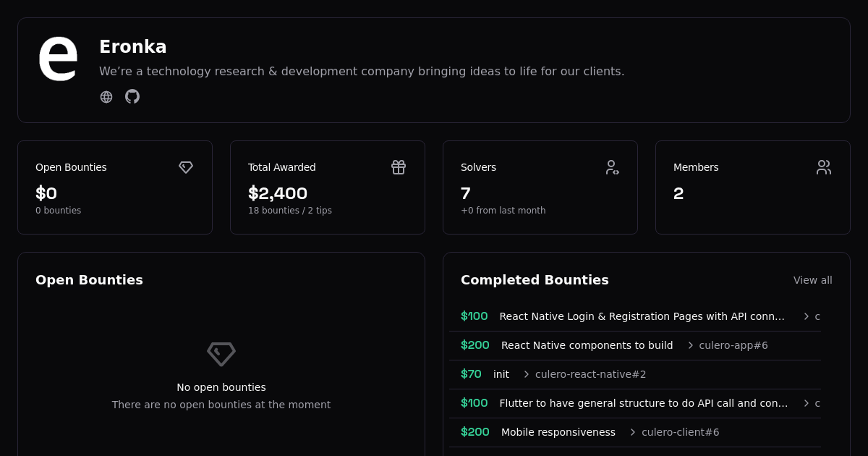Screen dimensions: 868x456
Task: Open the Eronka website globe icon
Action: (x=106, y=97)
